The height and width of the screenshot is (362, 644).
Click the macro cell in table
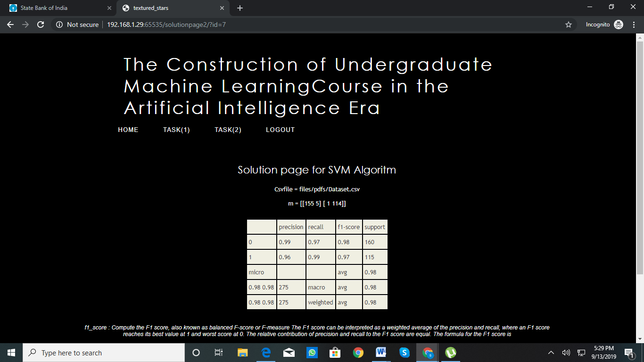point(321,287)
